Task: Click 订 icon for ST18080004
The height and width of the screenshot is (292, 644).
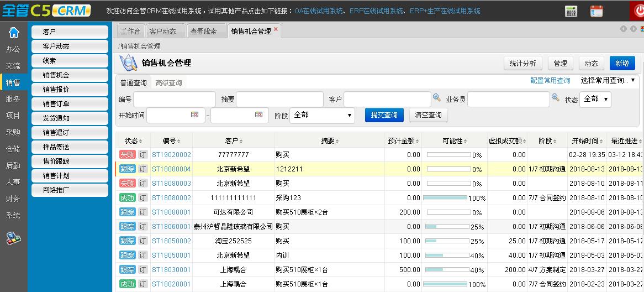Action: click(x=142, y=169)
